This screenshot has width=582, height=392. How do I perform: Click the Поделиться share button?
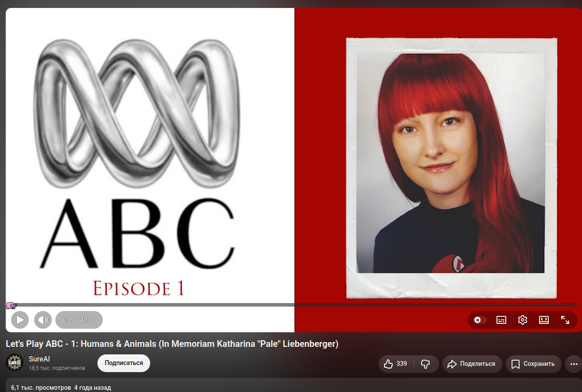(472, 364)
